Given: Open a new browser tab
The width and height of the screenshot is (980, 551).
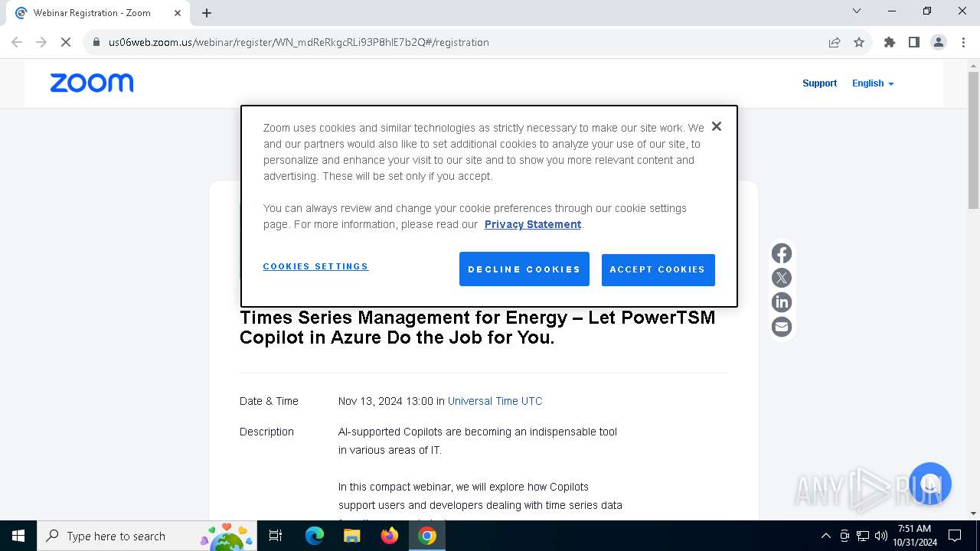Looking at the screenshot, I should coord(207,12).
